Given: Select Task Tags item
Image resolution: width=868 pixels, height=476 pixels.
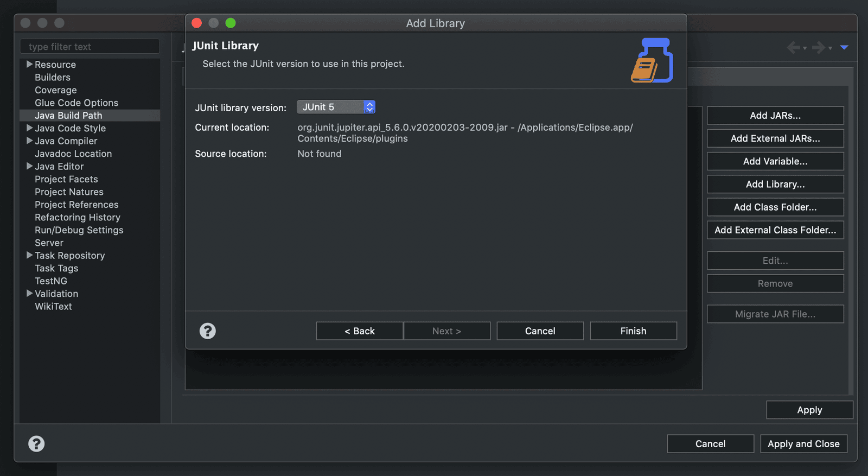Looking at the screenshot, I should [56, 268].
